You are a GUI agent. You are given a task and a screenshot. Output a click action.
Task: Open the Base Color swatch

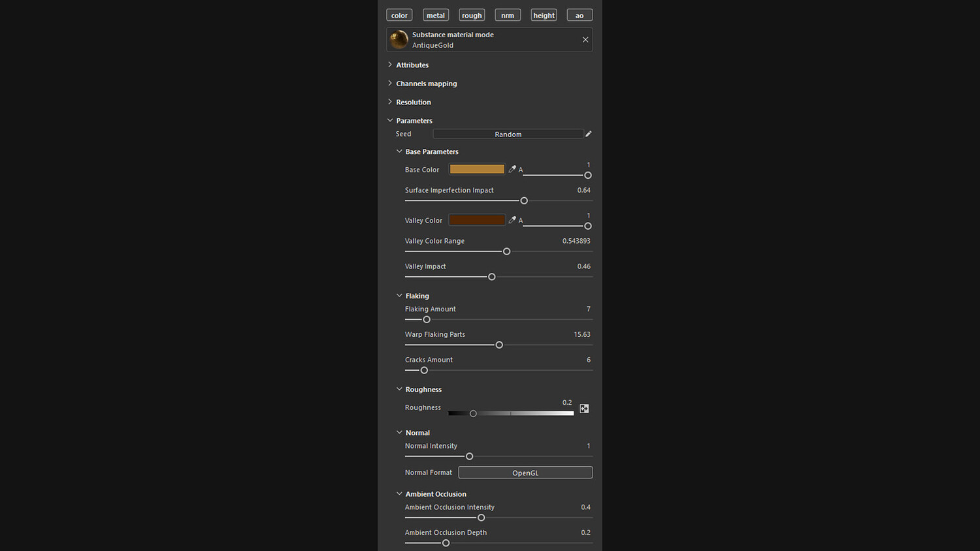(x=477, y=169)
